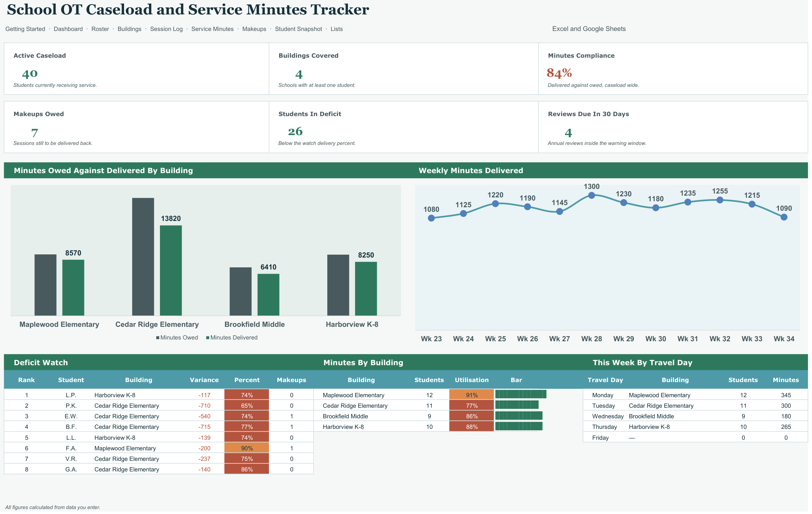Open the Lists navigation link
The height and width of the screenshot is (514, 812).
[x=336, y=29]
